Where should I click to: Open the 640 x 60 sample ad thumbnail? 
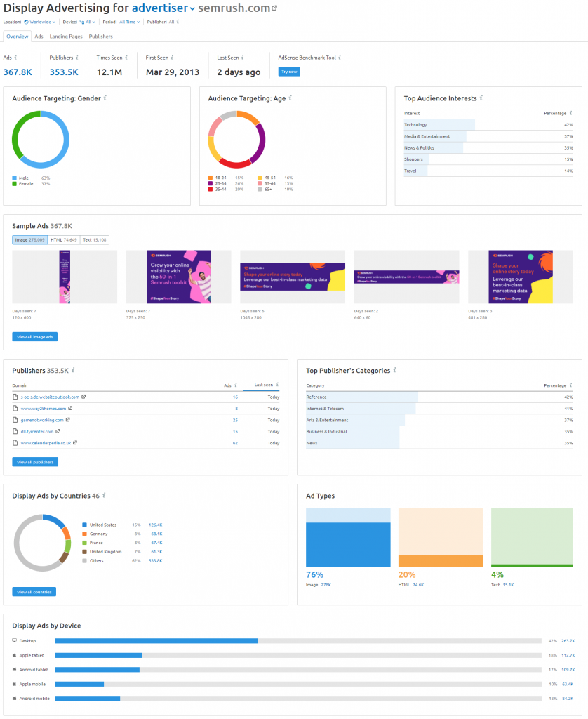click(x=406, y=277)
